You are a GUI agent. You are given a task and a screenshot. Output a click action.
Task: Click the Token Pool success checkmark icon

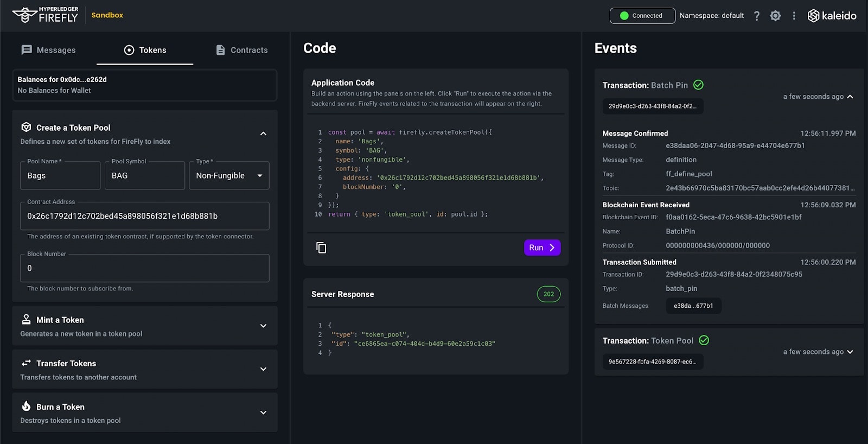click(704, 340)
